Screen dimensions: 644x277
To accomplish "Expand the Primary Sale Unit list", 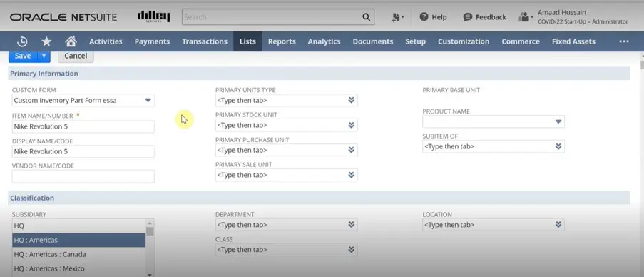I will [351, 175].
